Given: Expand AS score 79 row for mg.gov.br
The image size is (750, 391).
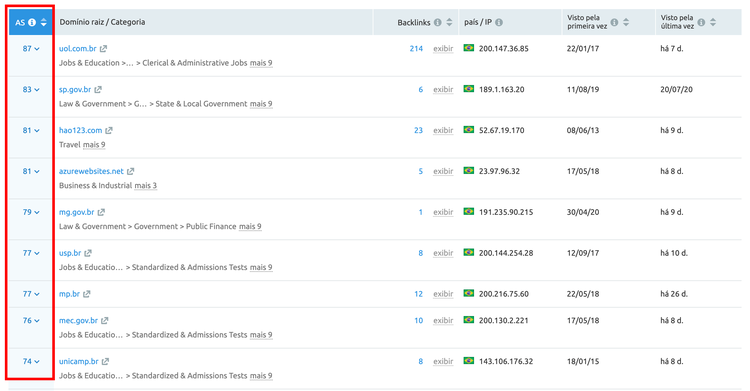Looking at the screenshot, I should (31, 212).
